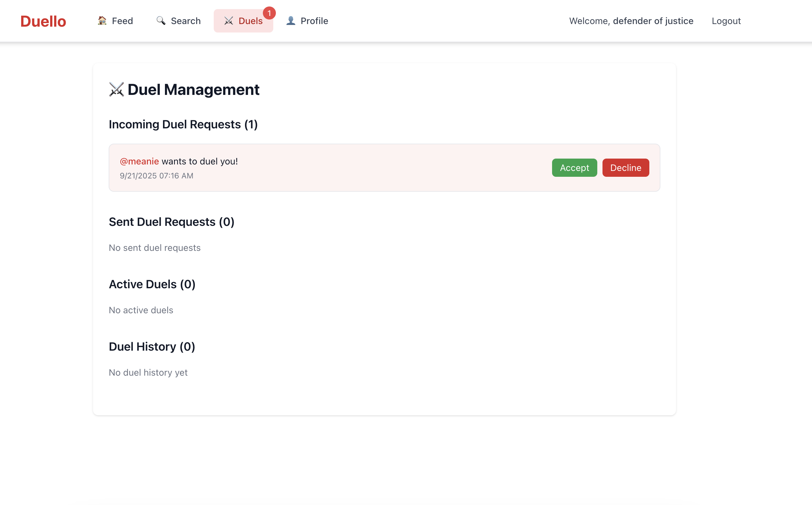Go to home via Duello logo
The height and width of the screenshot is (505, 812).
43,21
